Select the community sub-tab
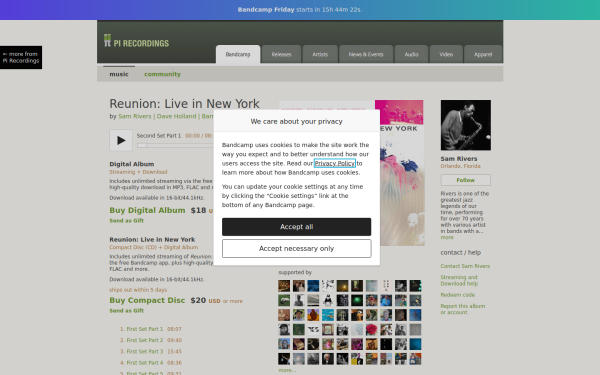Image resolution: width=600 pixels, height=375 pixels. [162, 74]
